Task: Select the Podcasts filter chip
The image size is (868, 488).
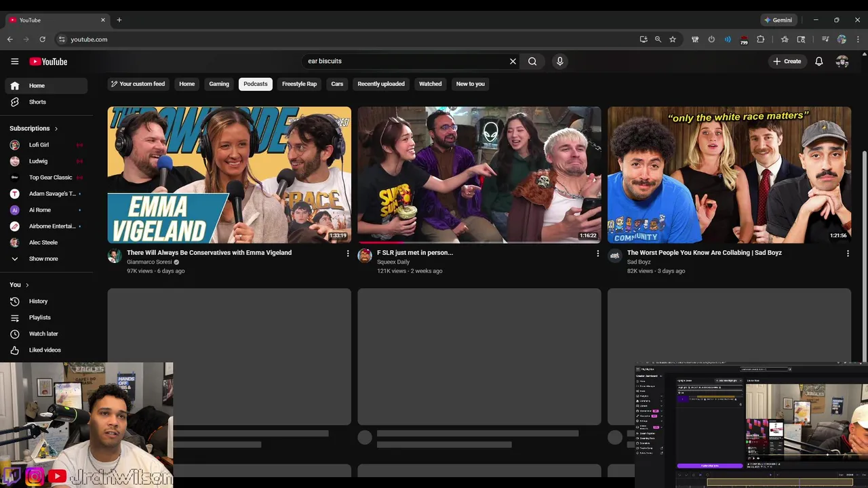Action: 256,84
